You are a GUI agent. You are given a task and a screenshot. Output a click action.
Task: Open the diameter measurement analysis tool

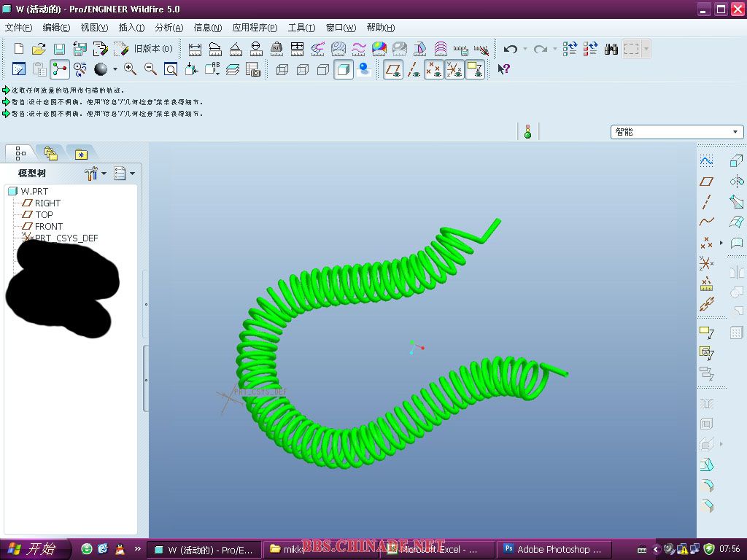pyautogui.click(x=256, y=49)
